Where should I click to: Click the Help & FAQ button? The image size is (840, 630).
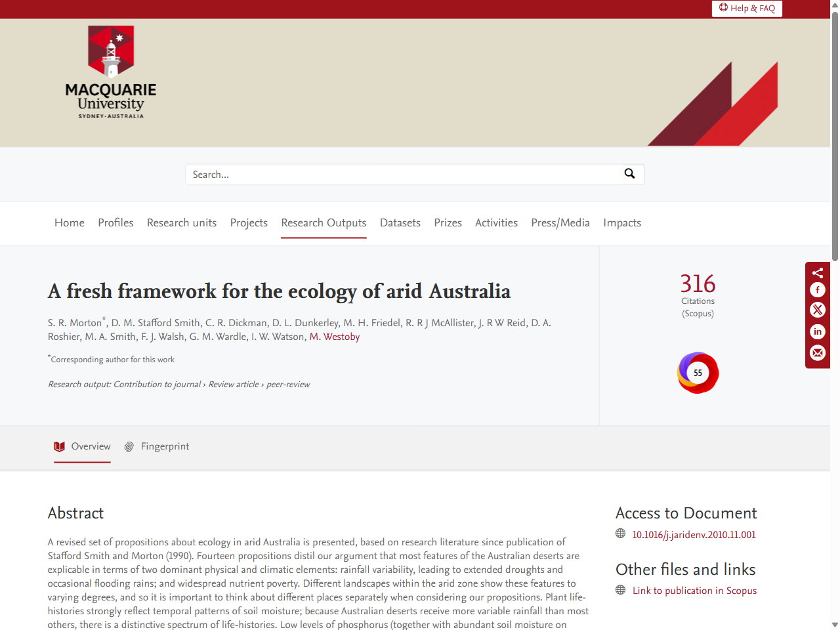click(747, 9)
